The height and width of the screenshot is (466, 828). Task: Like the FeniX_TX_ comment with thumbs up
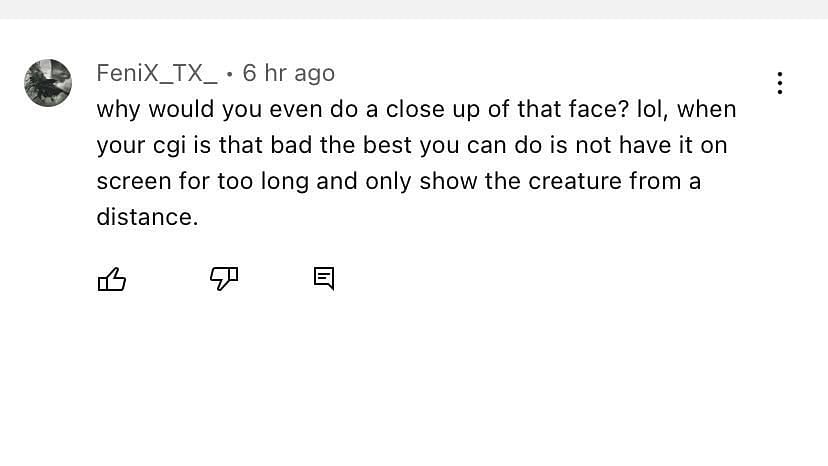[x=112, y=279]
